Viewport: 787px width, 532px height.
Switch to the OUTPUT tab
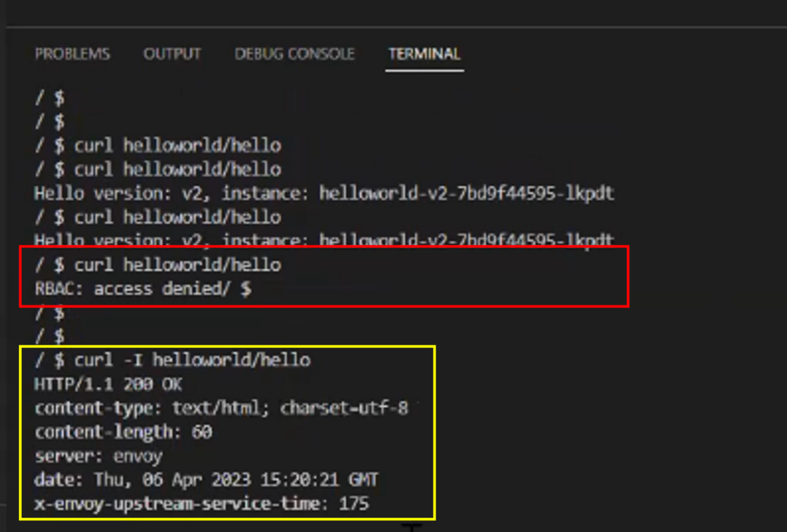pyautogui.click(x=172, y=54)
